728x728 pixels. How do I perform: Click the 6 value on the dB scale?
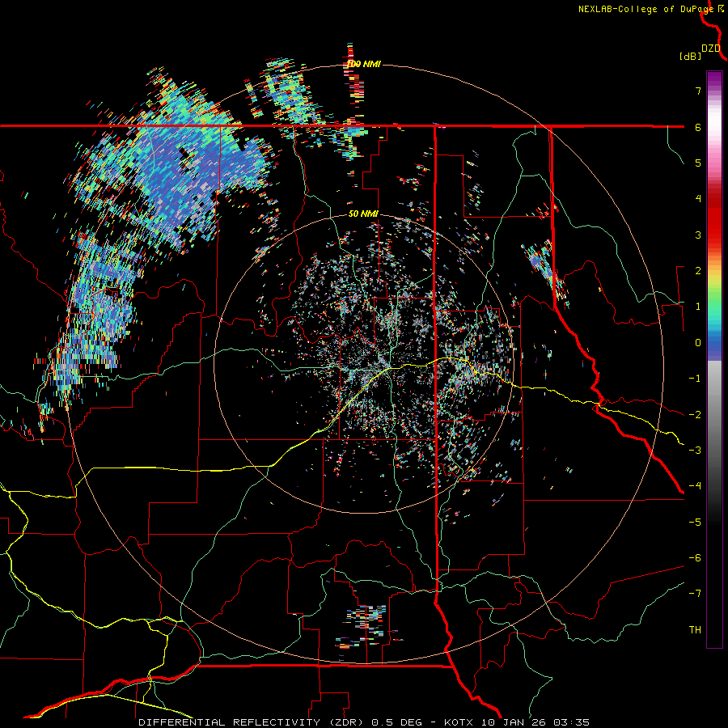tap(698, 127)
